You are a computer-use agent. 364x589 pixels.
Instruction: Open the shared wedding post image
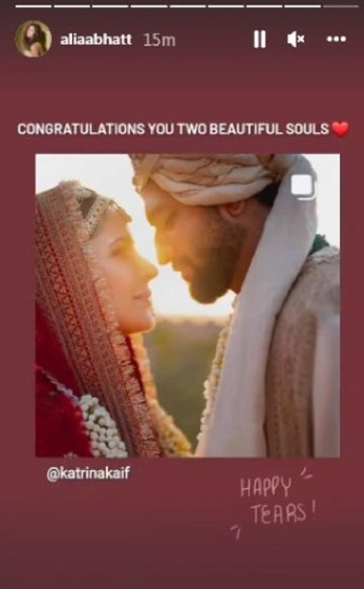coord(188,305)
